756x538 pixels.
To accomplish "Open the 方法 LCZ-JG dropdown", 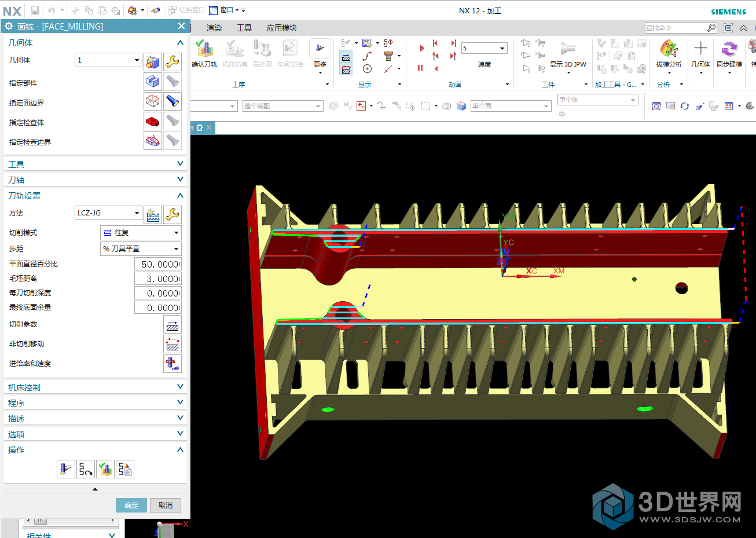I will pyautogui.click(x=108, y=213).
